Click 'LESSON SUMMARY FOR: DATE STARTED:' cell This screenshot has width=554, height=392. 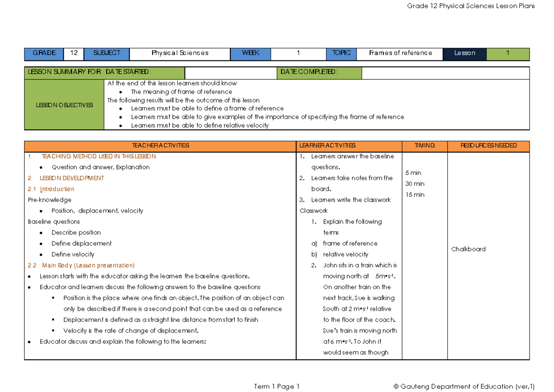coord(104,73)
